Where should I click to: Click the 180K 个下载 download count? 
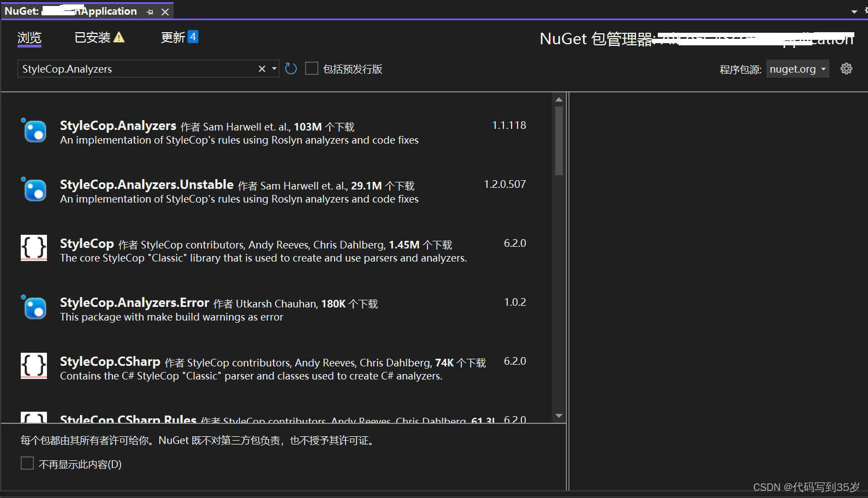(349, 304)
